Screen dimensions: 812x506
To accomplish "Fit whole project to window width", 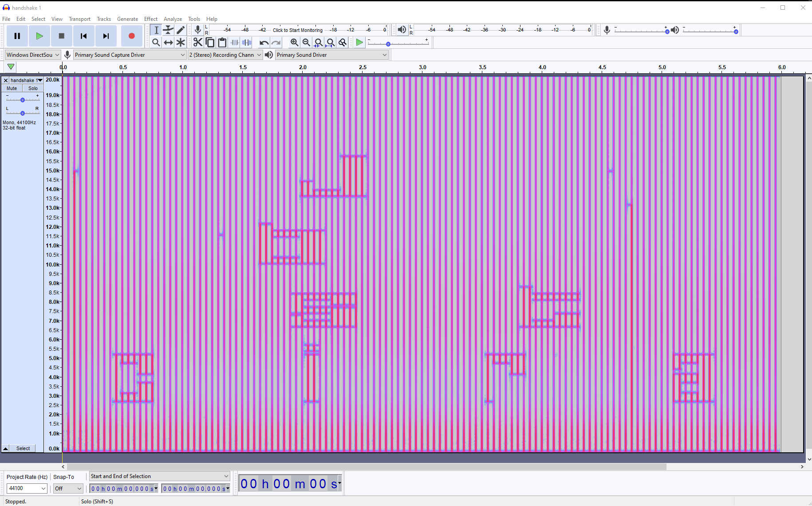I will tap(330, 42).
